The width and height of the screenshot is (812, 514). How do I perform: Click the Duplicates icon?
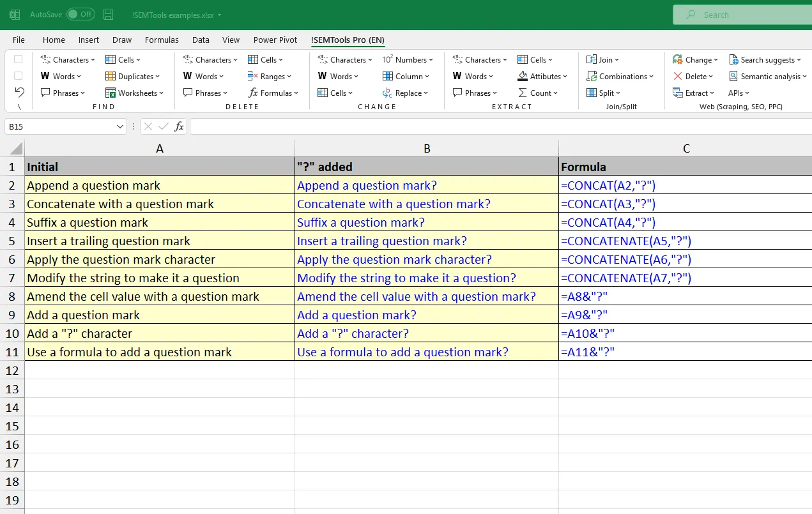[111, 76]
